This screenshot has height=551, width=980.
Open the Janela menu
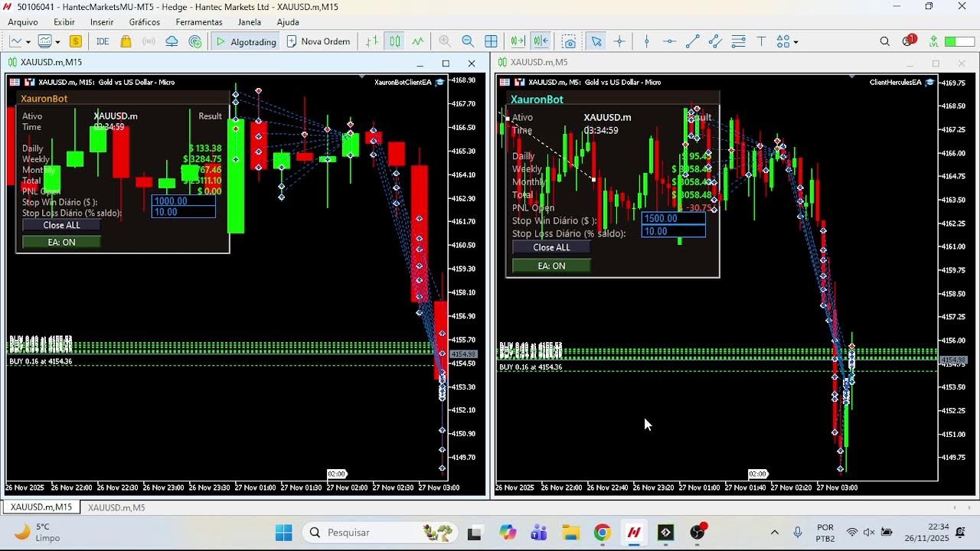[250, 22]
